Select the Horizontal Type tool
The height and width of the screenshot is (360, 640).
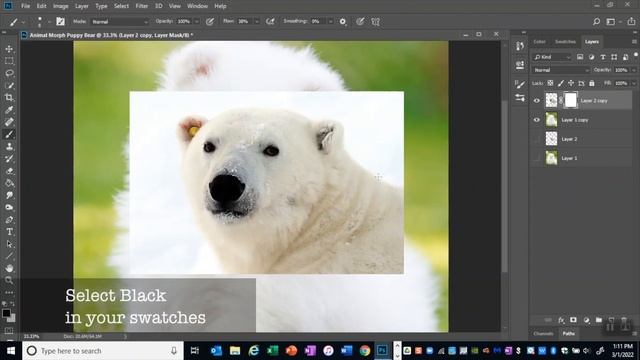click(9, 232)
